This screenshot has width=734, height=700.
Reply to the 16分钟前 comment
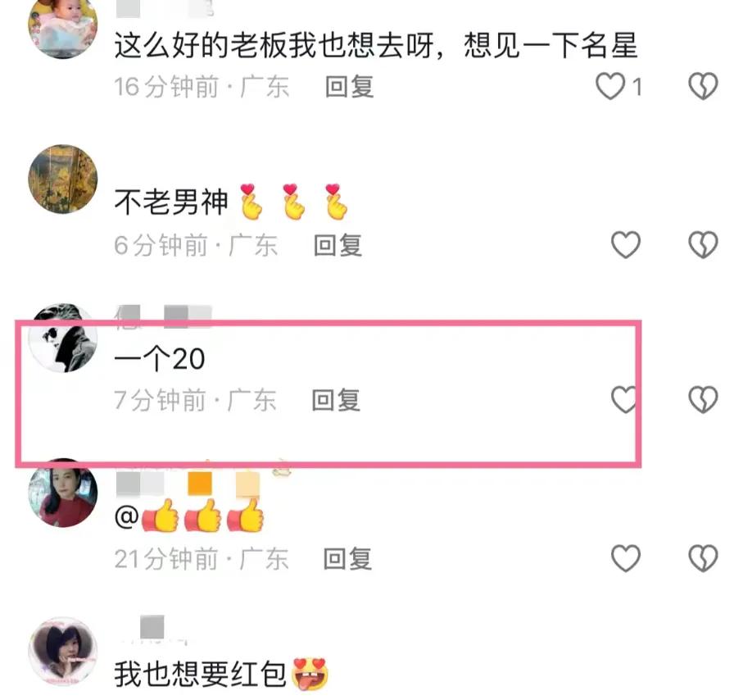(350, 87)
